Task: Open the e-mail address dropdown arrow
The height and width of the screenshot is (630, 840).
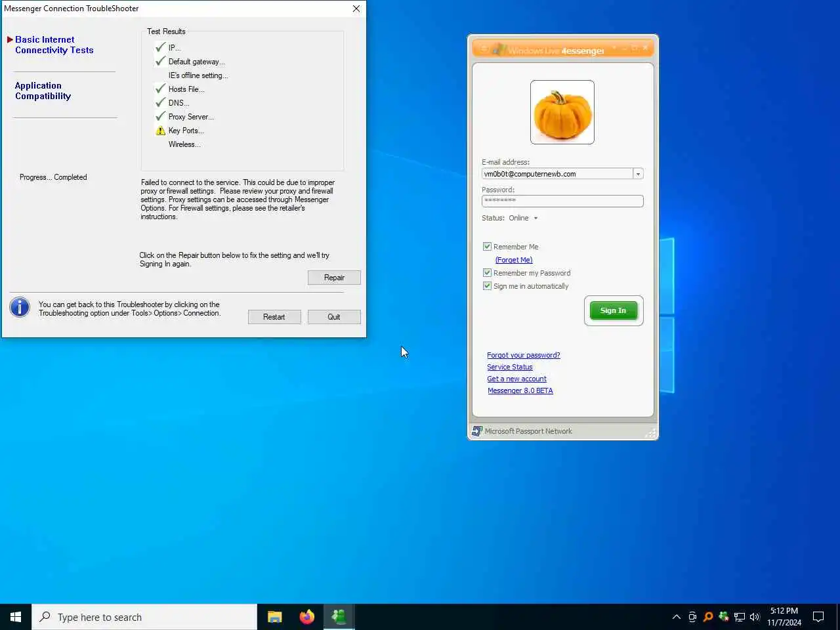Action: pyautogui.click(x=638, y=174)
